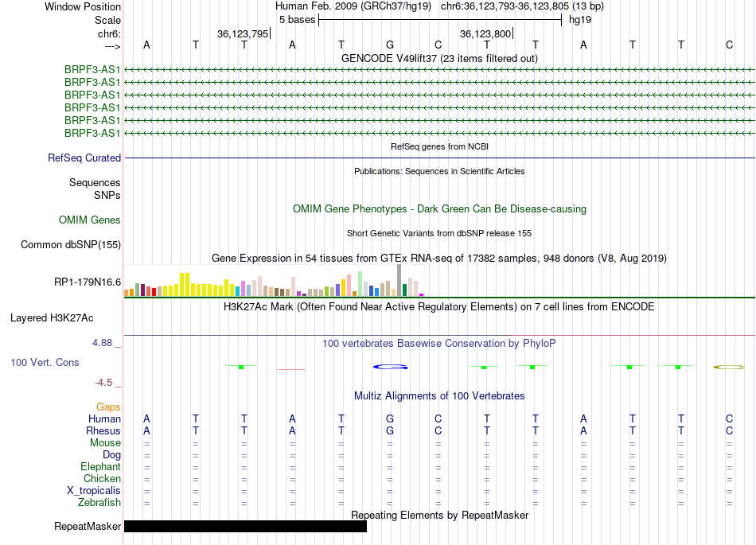Click the scale bar ruler line
Screen dimensions: 756x545
pos(440,20)
